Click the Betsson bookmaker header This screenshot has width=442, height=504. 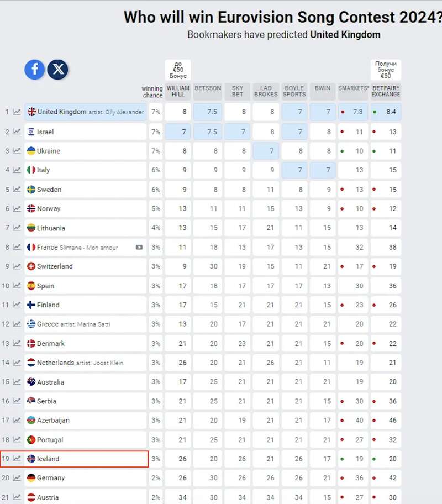207,88
